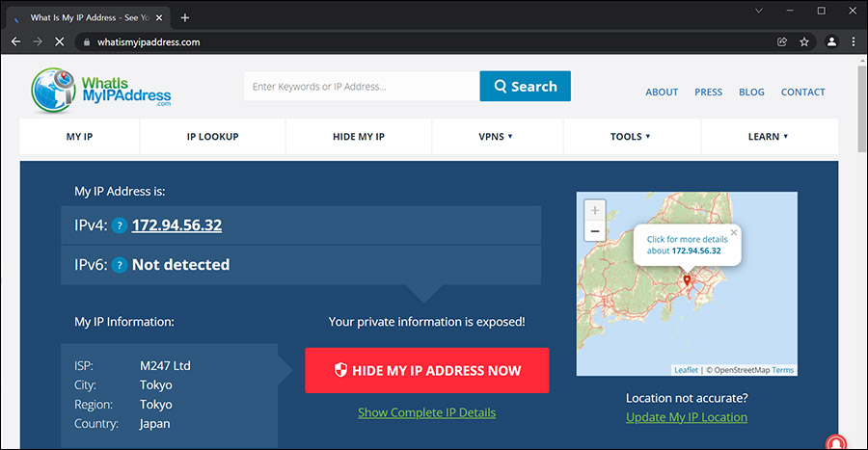Screen dimensions: 868x450
Task: Bookmark this page with star icon
Action: click(x=804, y=42)
